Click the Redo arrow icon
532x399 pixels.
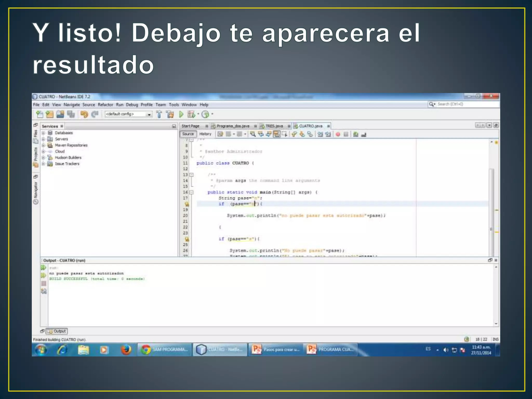pyautogui.click(x=95, y=114)
